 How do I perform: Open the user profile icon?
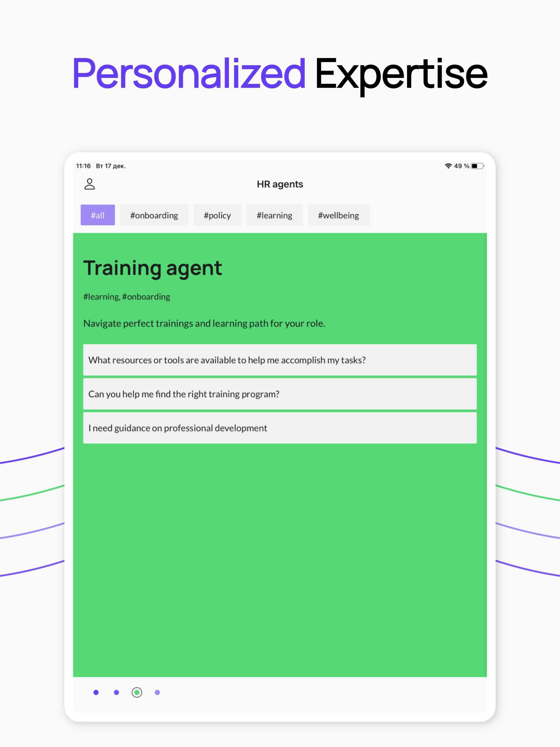(89, 184)
